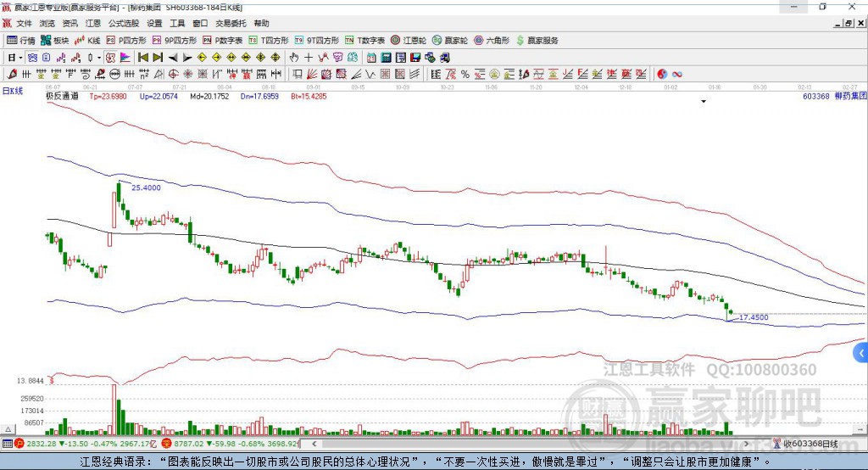Viewport: 868px width, 470px height.
Task: Expand the 日 period dropdown
Action: pos(20,58)
